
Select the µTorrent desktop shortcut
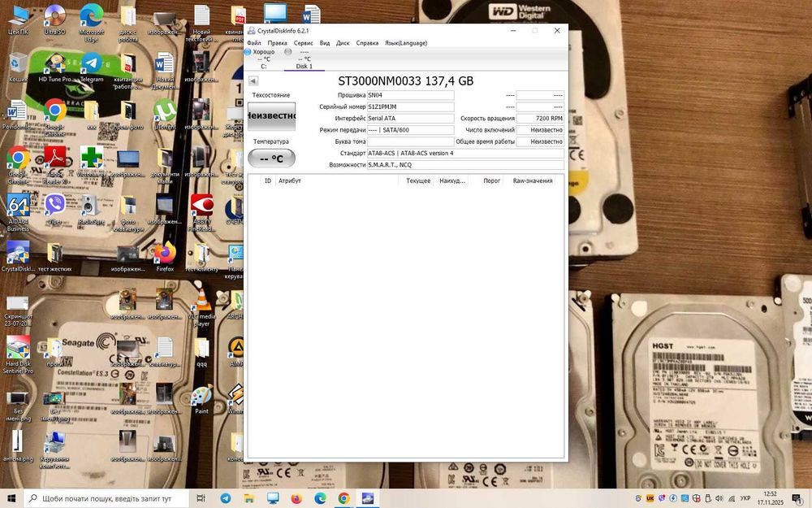coord(165,115)
